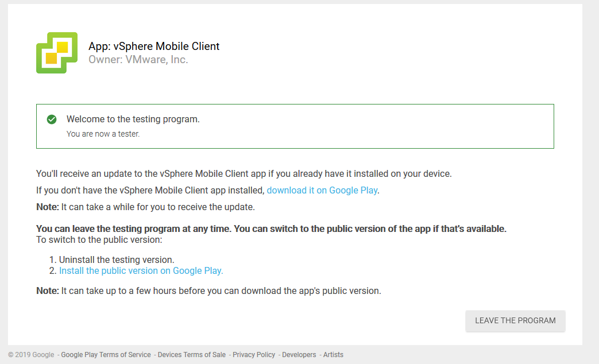Click the '© 2019 Google' copyright text
The image size is (599, 364).
tap(31, 355)
